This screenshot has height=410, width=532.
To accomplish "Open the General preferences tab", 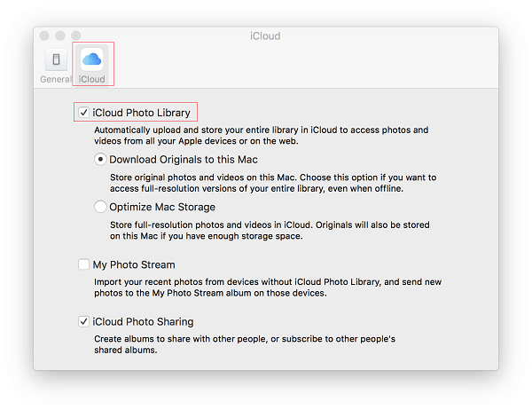I will (56, 65).
